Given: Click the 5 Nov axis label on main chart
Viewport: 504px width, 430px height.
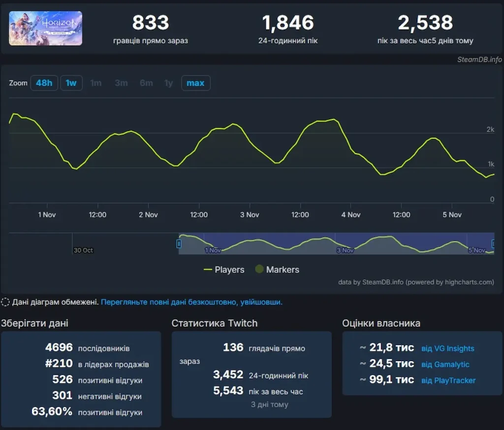Looking at the screenshot, I should 452,215.
